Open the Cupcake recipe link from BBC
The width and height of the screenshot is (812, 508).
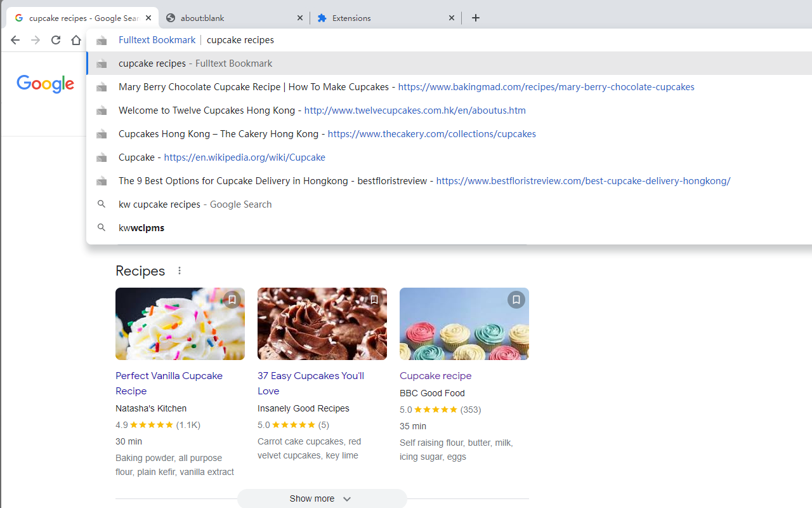coord(436,376)
